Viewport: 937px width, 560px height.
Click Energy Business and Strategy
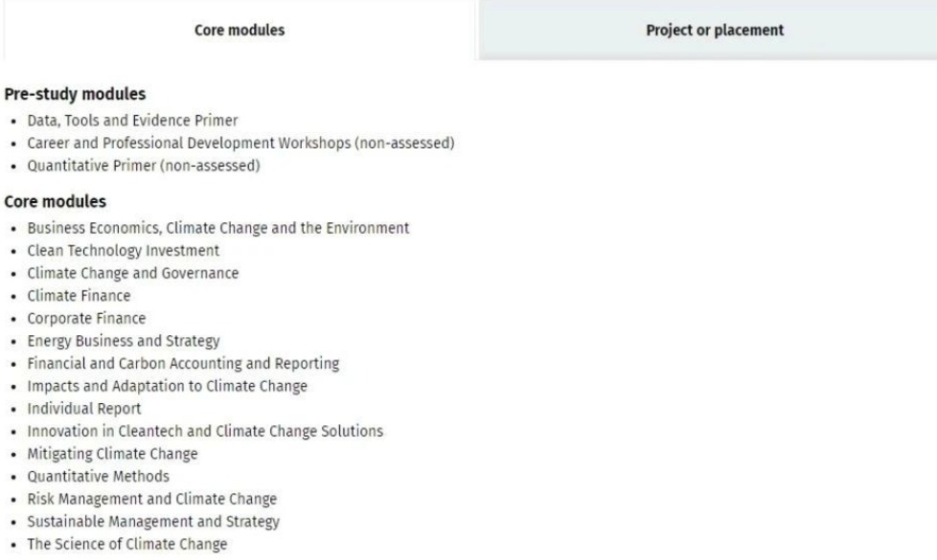click(123, 342)
